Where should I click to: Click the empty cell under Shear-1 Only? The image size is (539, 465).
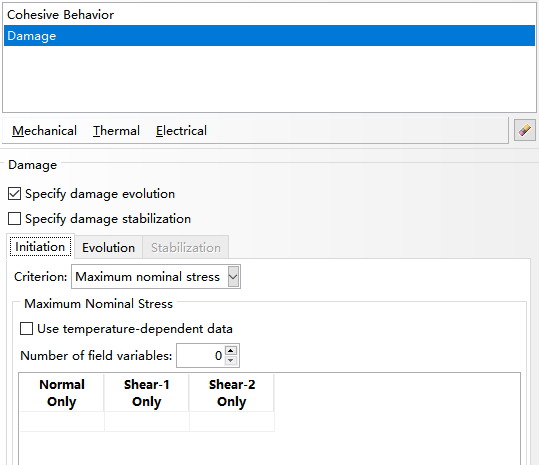(x=146, y=421)
